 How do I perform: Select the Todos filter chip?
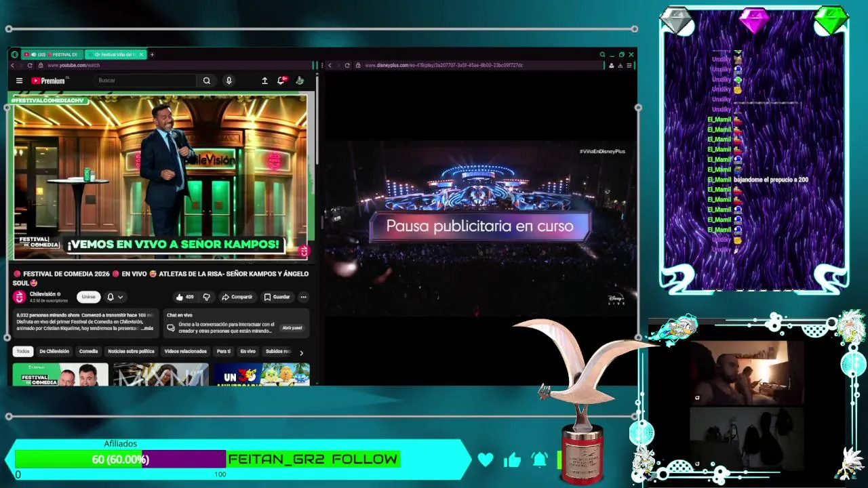coord(23,351)
